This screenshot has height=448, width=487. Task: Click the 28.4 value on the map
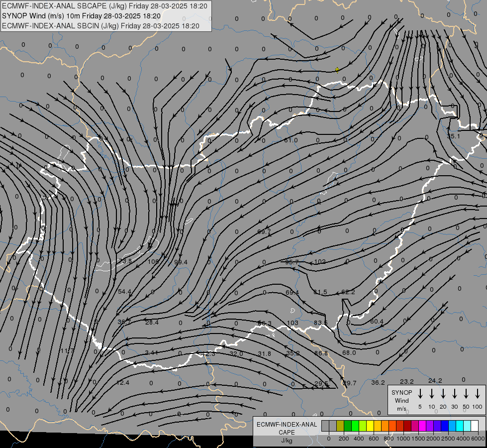click(152, 322)
